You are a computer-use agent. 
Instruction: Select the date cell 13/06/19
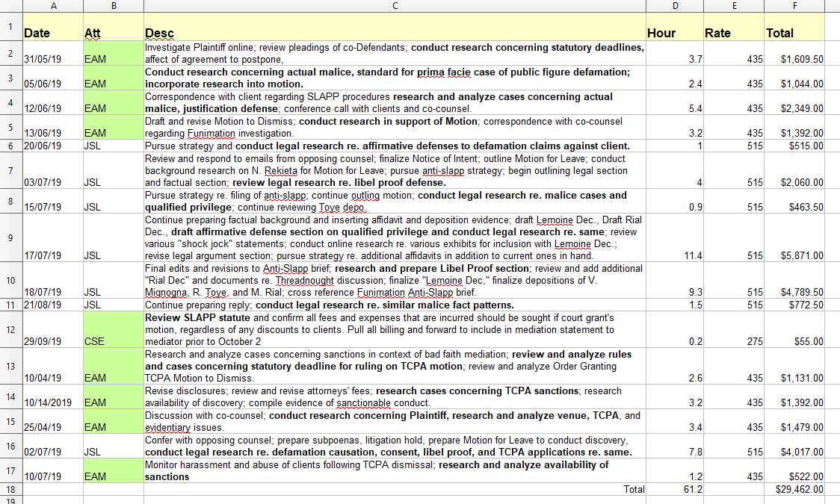click(x=53, y=128)
